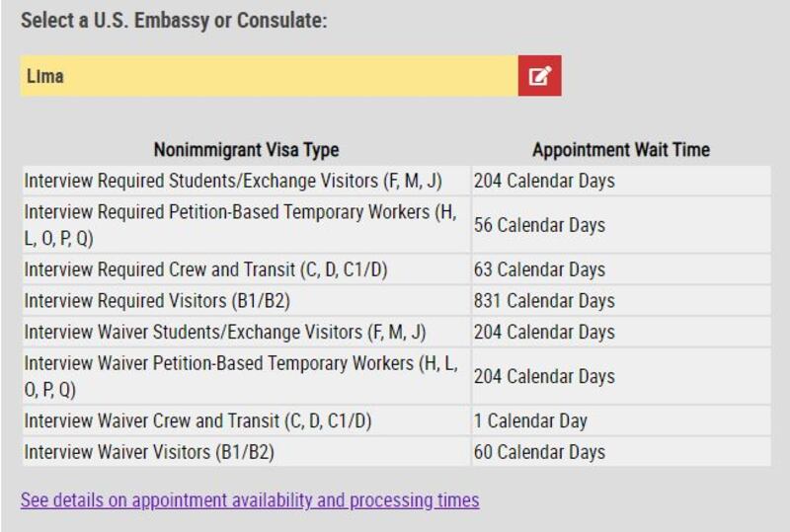The height and width of the screenshot is (532, 790).
Task: Click the Appointment Wait Time column header
Action: coord(621,150)
